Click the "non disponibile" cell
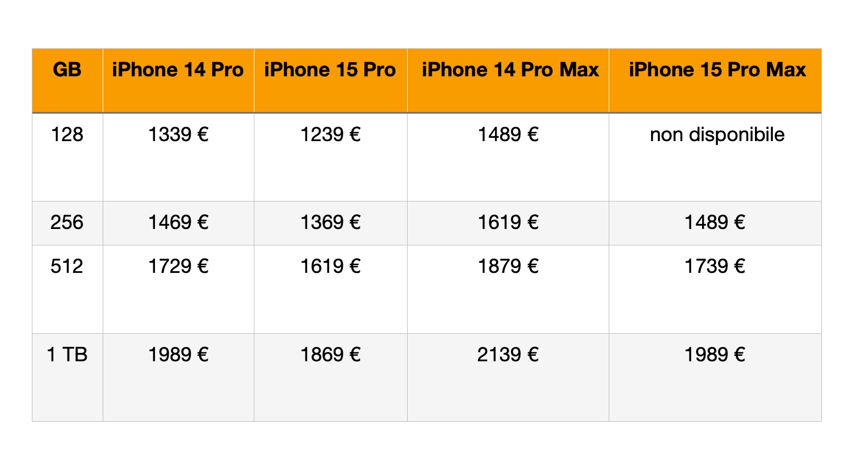The width and height of the screenshot is (868, 459). click(717, 135)
